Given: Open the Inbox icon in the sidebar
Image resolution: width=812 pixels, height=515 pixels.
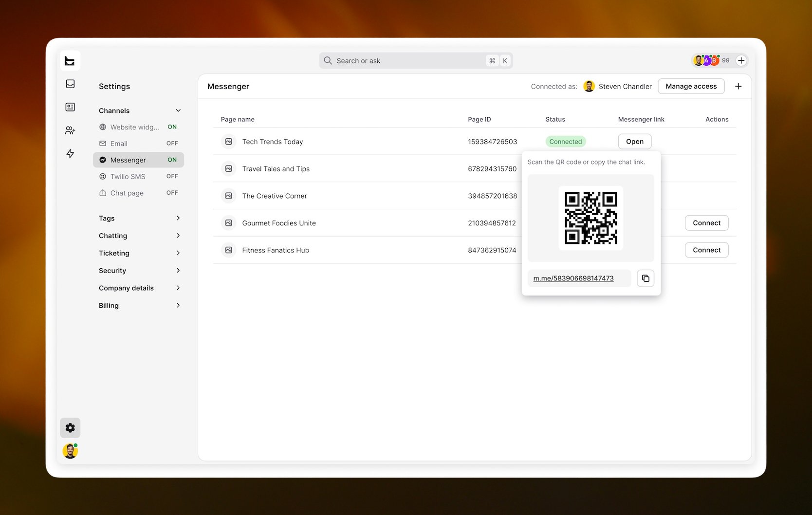Looking at the screenshot, I should tap(70, 84).
